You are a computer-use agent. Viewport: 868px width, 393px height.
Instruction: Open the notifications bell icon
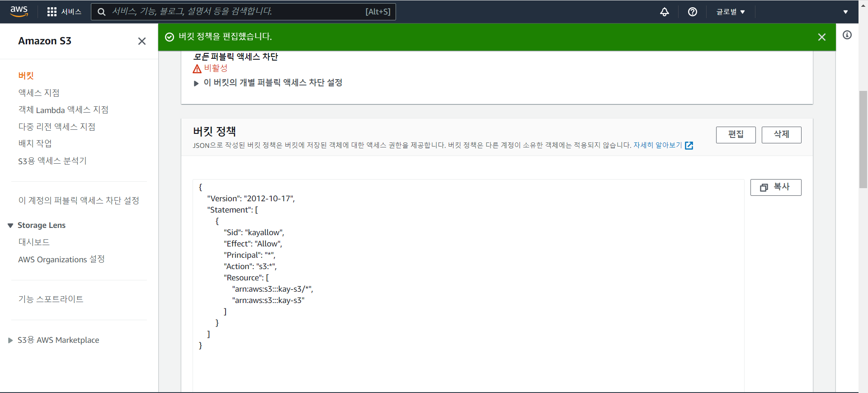point(664,12)
